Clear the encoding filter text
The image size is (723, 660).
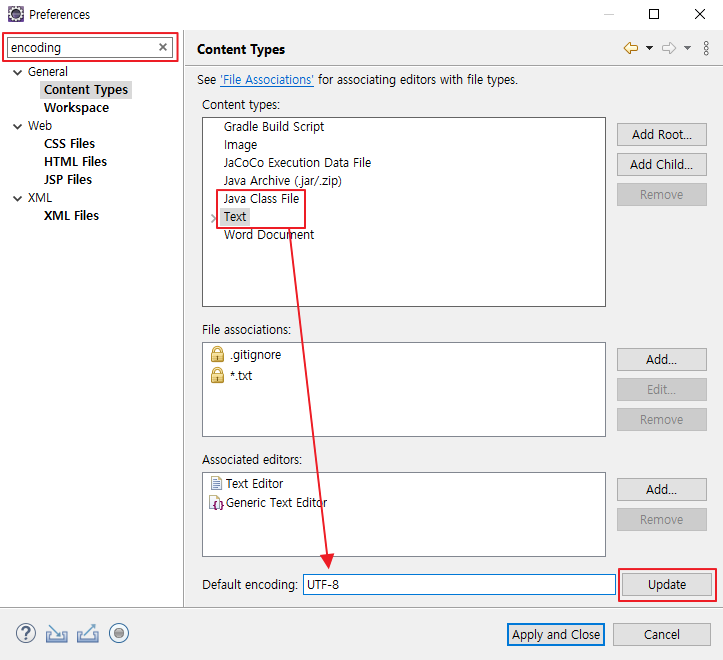click(x=163, y=47)
